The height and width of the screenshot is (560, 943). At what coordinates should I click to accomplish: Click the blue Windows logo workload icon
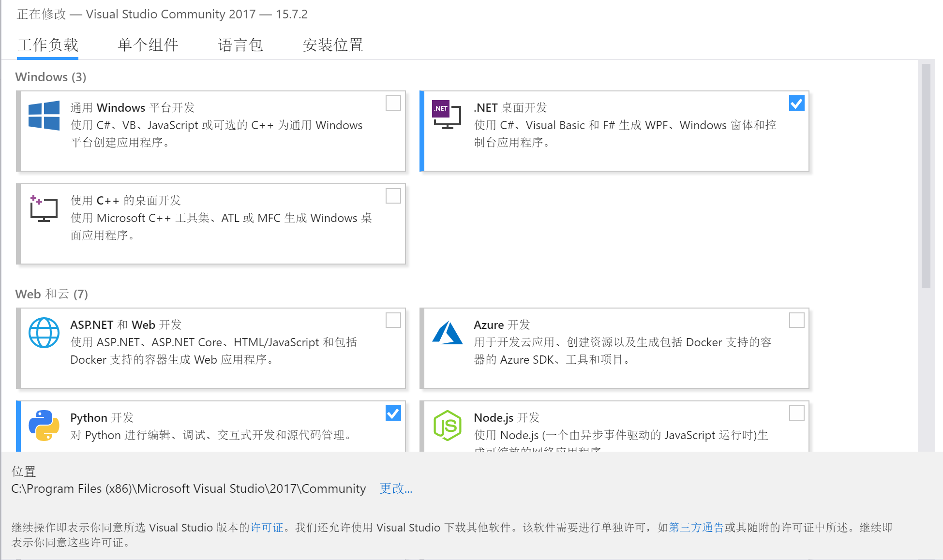click(x=44, y=116)
